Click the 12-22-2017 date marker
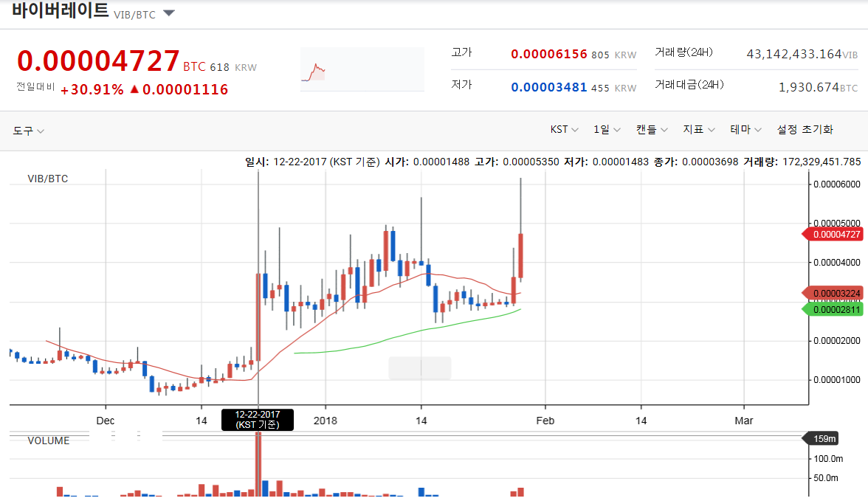This screenshot has width=868, height=501. (x=258, y=420)
